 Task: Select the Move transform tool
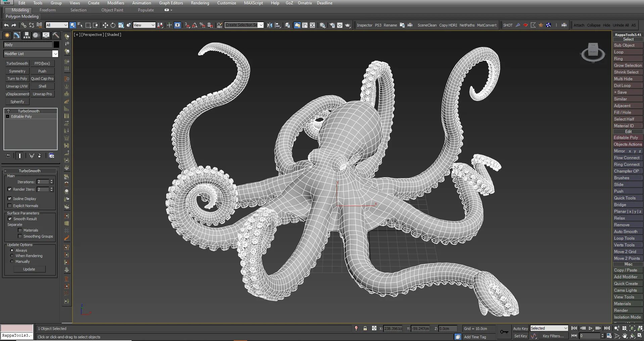[105, 25]
